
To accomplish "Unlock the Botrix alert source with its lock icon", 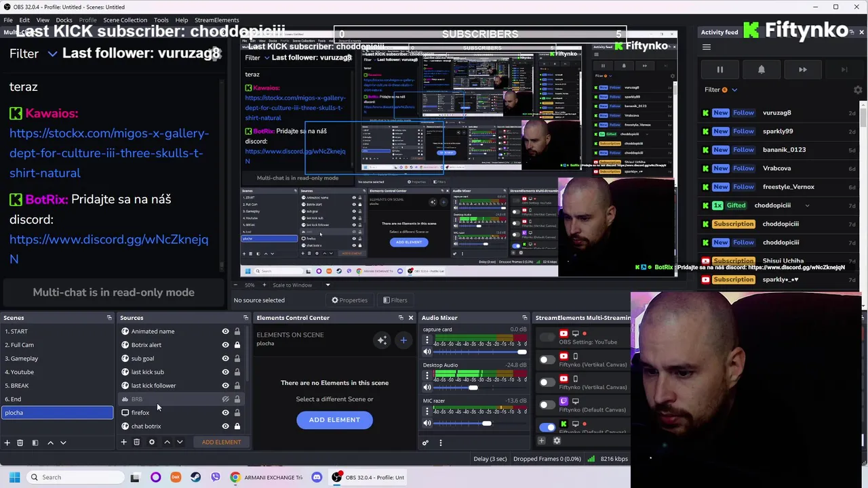I will click(237, 345).
